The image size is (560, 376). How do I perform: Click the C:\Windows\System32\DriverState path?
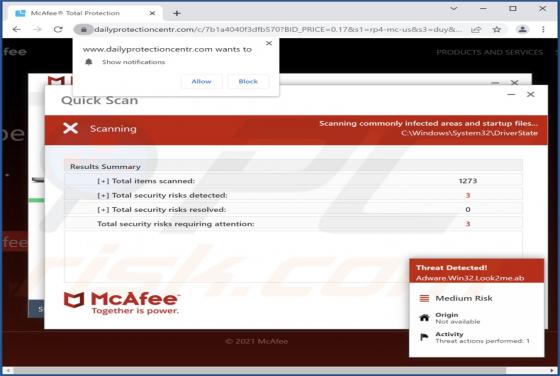pos(469,133)
